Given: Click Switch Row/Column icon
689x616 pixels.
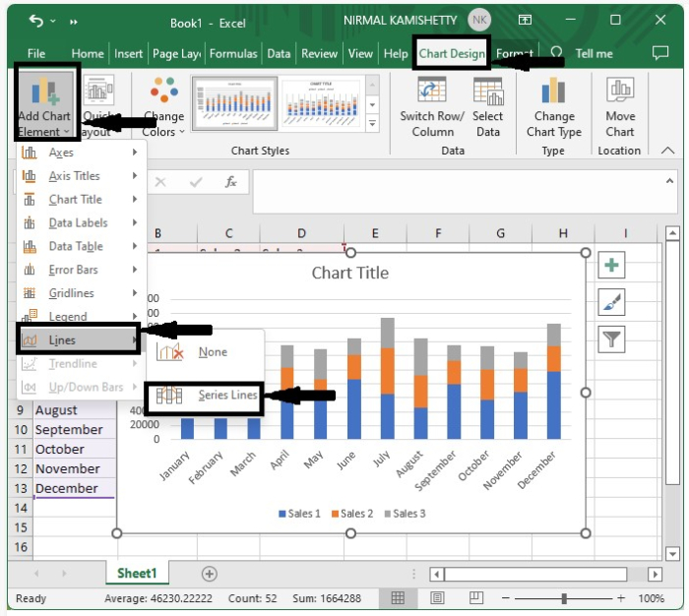Looking at the screenshot, I should click(432, 91).
